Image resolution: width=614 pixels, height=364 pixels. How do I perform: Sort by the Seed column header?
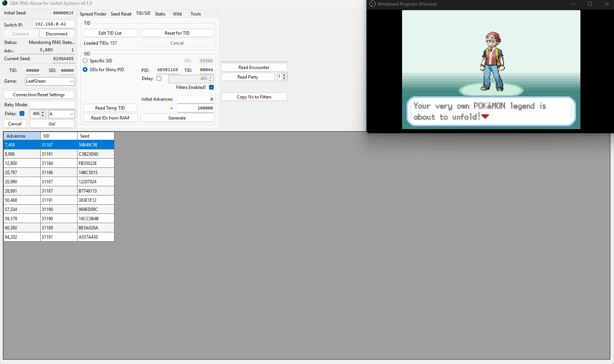(96, 136)
